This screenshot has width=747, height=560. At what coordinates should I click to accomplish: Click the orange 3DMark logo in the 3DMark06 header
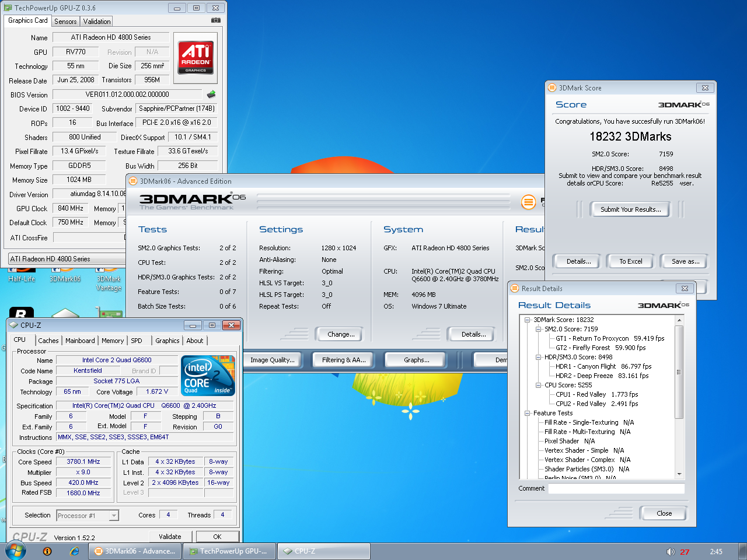528,202
